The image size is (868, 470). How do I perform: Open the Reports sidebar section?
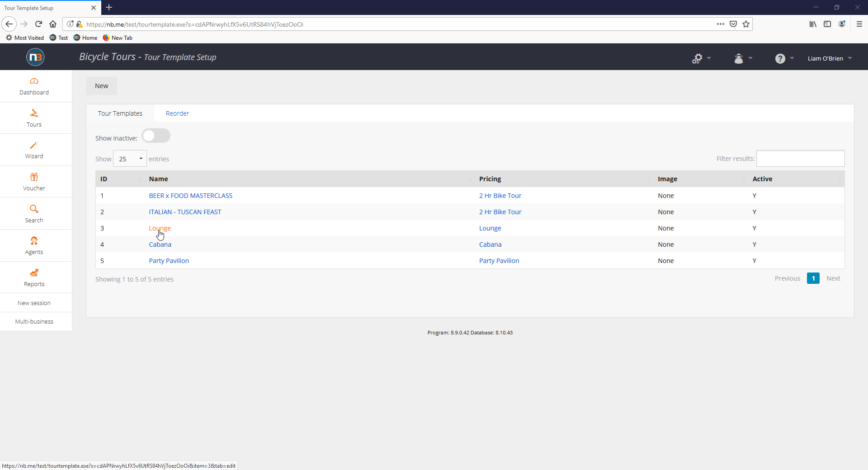[x=34, y=278]
